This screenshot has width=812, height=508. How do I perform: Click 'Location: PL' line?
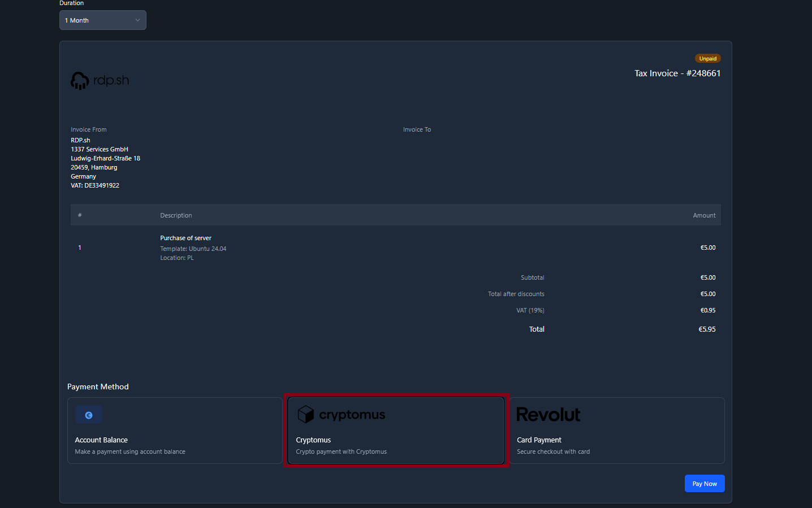click(x=176, y=258)
